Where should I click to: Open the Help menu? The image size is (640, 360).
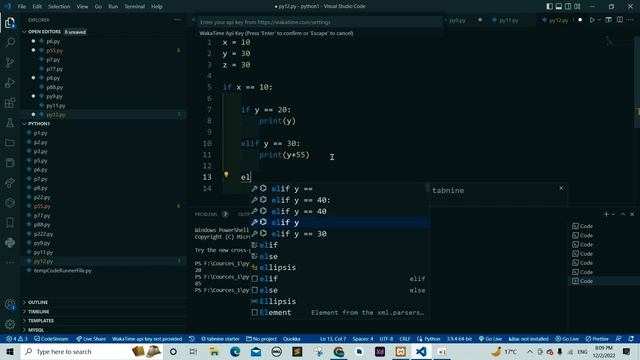click(157, 7)
